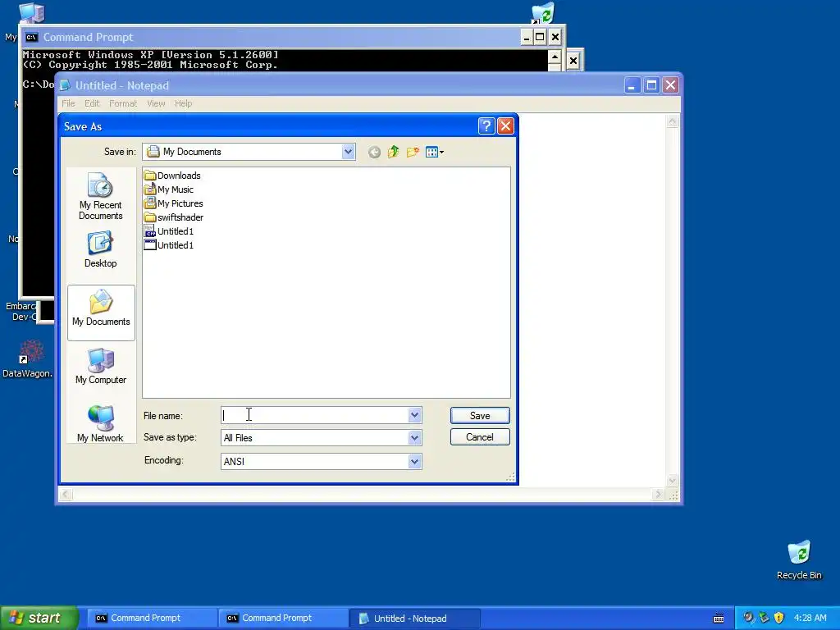Expand the Encoding dropdown

pyautogui.click(x=414, y=461)
